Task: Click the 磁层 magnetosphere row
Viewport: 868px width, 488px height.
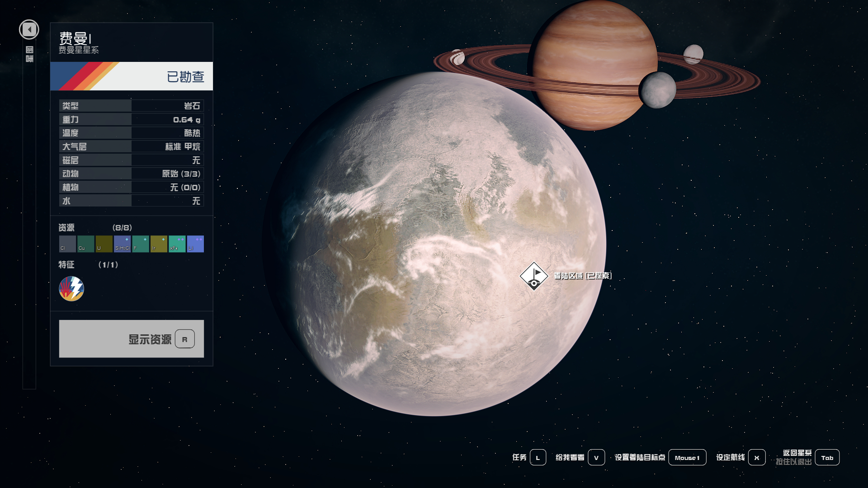Action: coord(132,160)
